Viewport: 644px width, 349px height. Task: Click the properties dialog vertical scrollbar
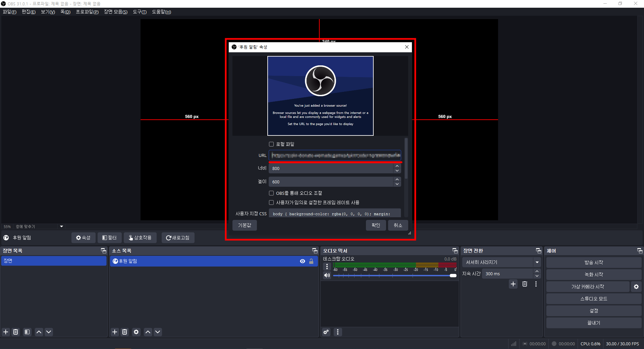point(406,158)
